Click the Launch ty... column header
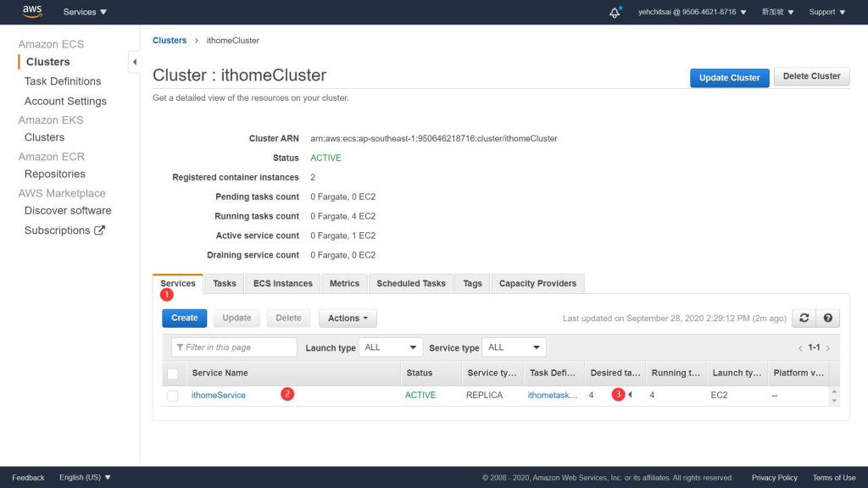 [x=737, y=373]
